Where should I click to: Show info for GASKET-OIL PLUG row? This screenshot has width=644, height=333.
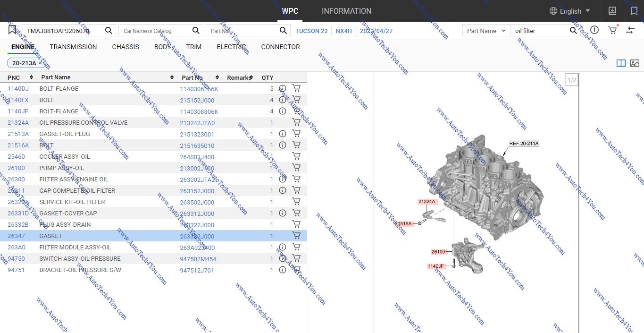(283, 134)
